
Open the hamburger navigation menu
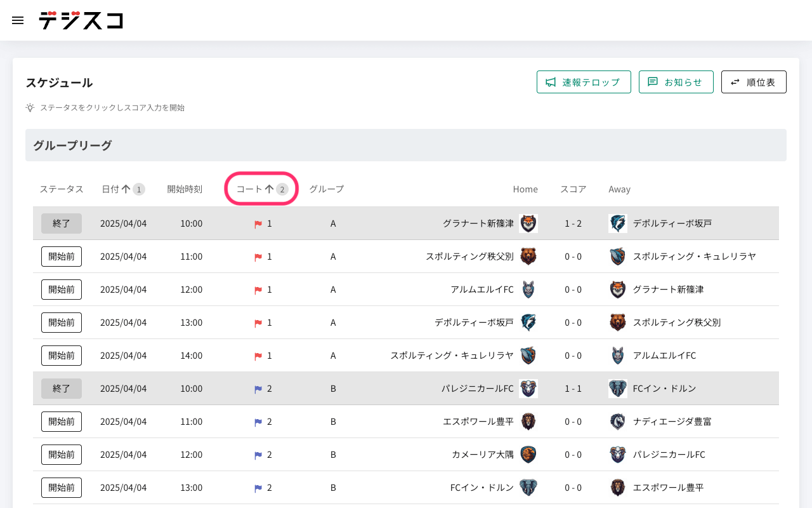click(x=18, y=20)
